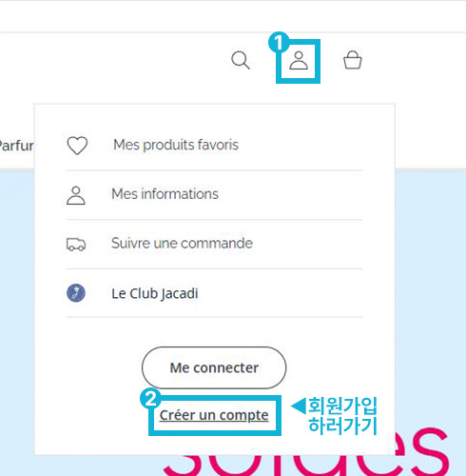466x476 pixels.
Task: Click the person icon beside Mes informations
Action: [x=76, y=195]
